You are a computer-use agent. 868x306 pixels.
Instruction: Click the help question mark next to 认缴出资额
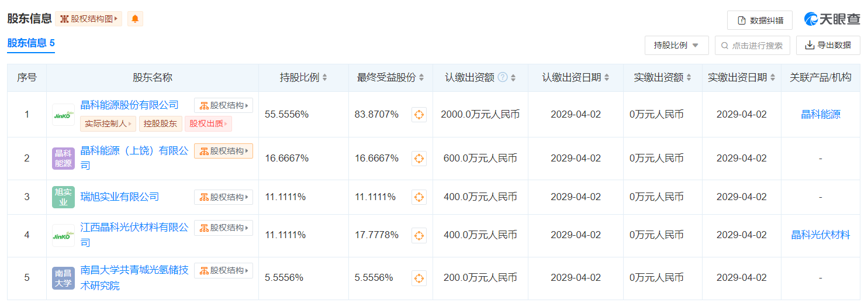pos(502,77)
